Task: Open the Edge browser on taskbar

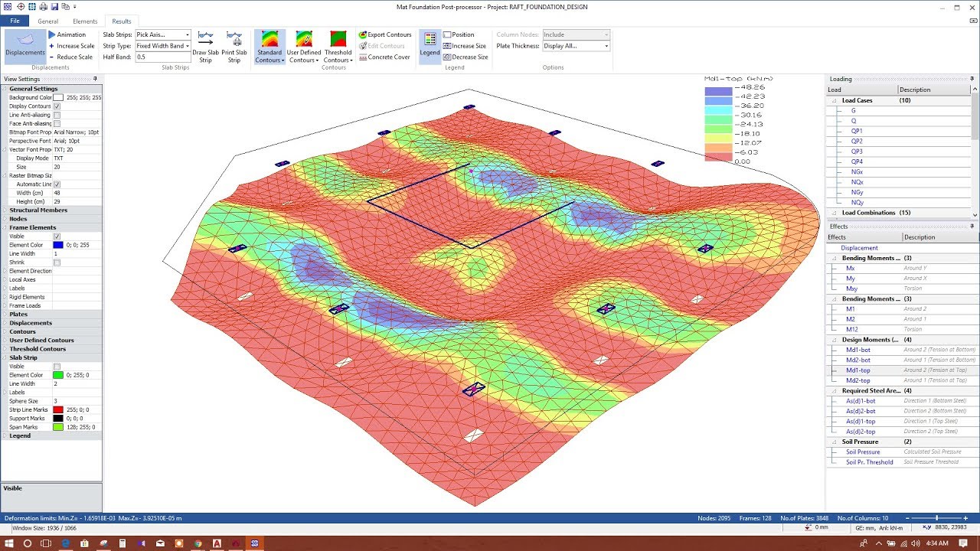Action: coord(66,543)
